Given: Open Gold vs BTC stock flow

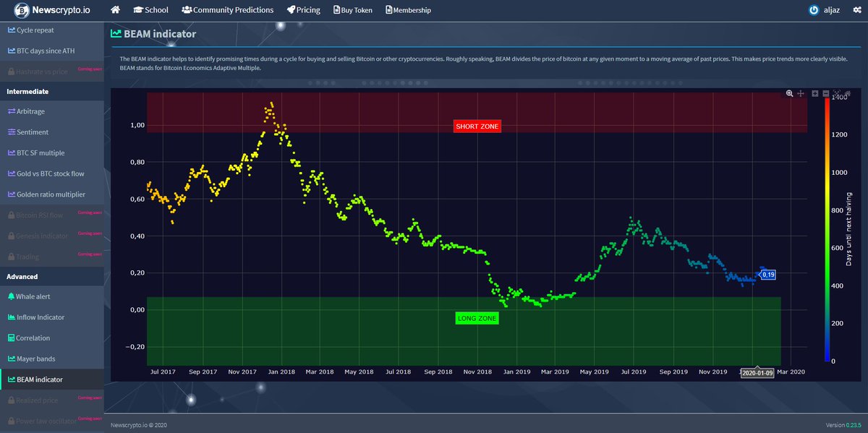Looking at the screenshot, I should coord(52,173).
